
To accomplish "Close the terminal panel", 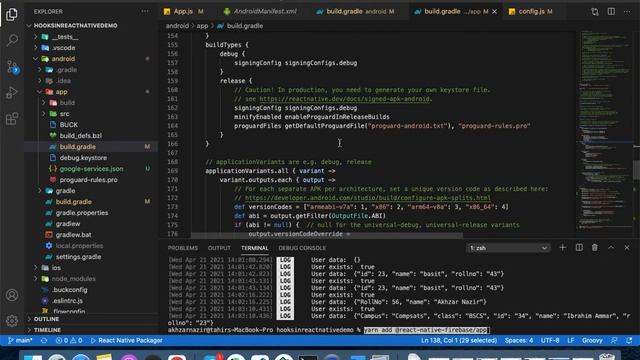I will [x=627, y=247].
